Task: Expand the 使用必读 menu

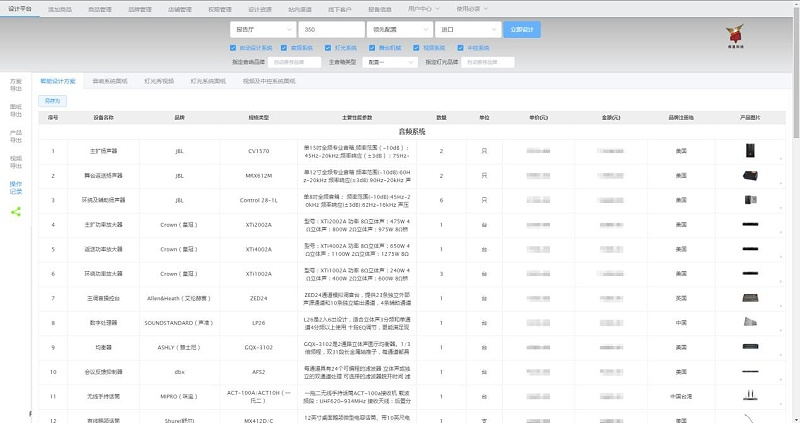Action: pos(472,9)
